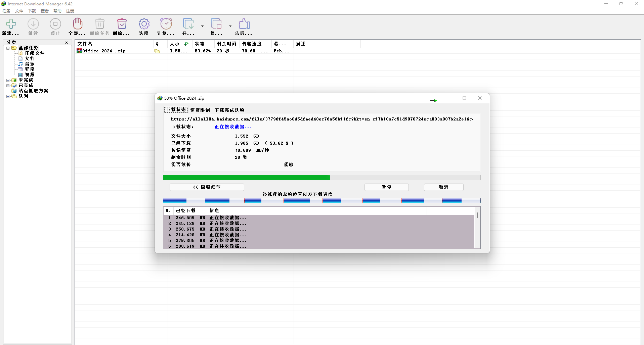Click the 文档 category icon

tap(21, 58)
